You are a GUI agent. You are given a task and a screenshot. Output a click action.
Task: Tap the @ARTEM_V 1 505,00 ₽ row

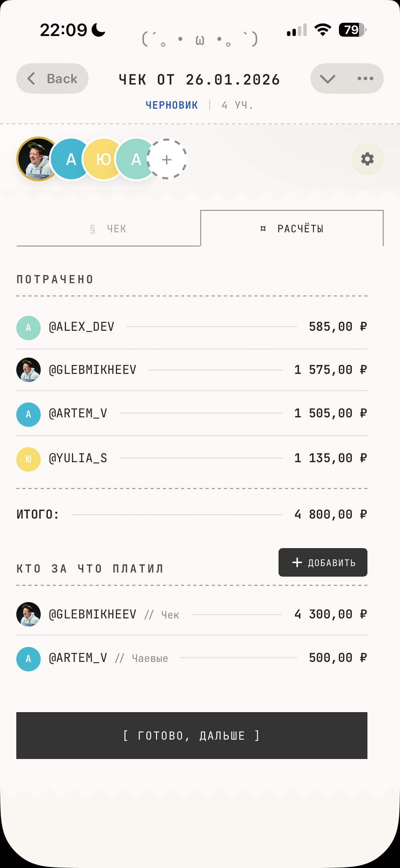coord(192,414)
